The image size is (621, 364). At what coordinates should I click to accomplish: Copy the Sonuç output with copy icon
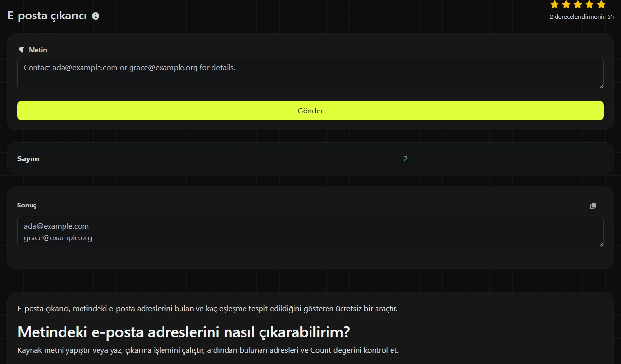tap(593, 206)
